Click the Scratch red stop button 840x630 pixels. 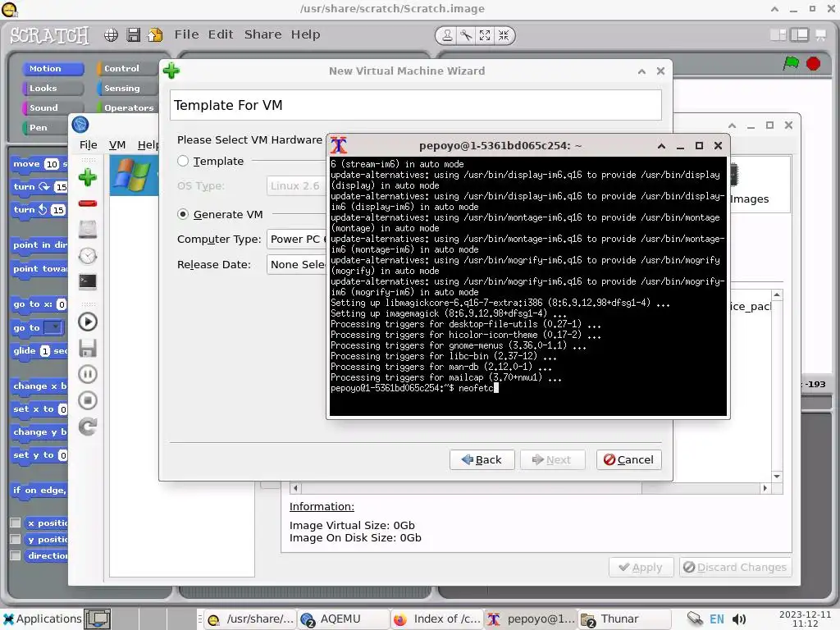coord(813,64)
